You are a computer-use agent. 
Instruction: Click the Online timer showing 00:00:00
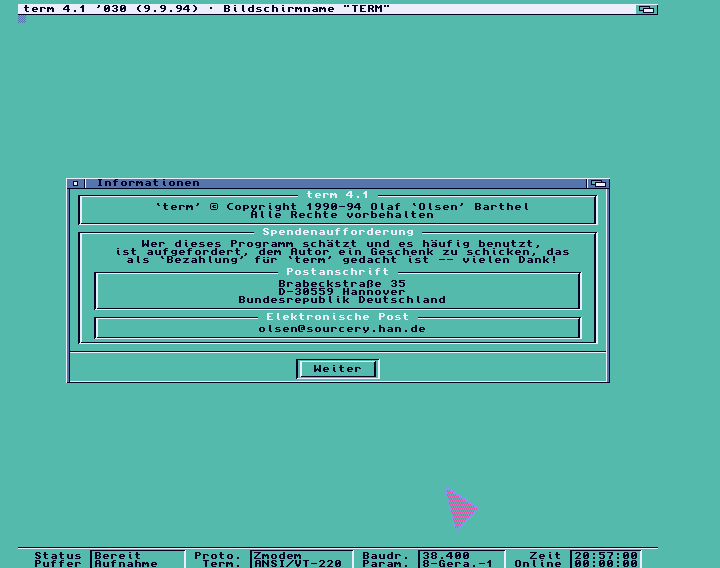point(605,564)
